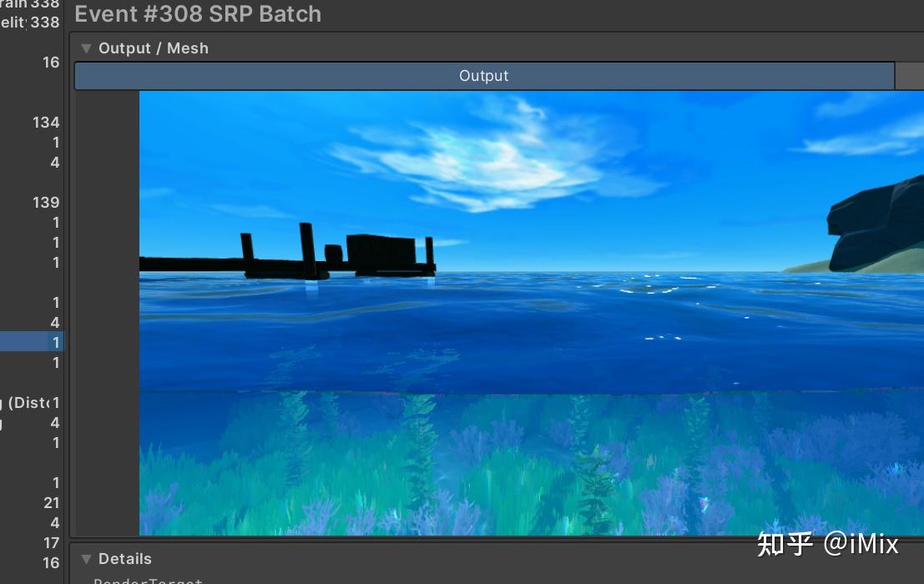Collapse the Output / Mesh foldout triangle
Viewport: 924px width, 584px height.
click(86, 48)
